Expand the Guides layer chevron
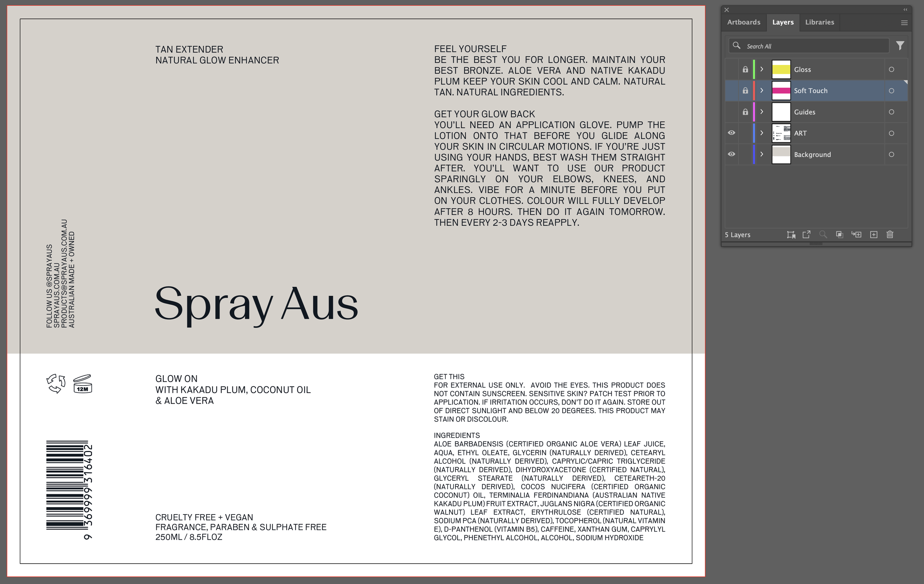The image size is (924, 584). coord(762,112)
